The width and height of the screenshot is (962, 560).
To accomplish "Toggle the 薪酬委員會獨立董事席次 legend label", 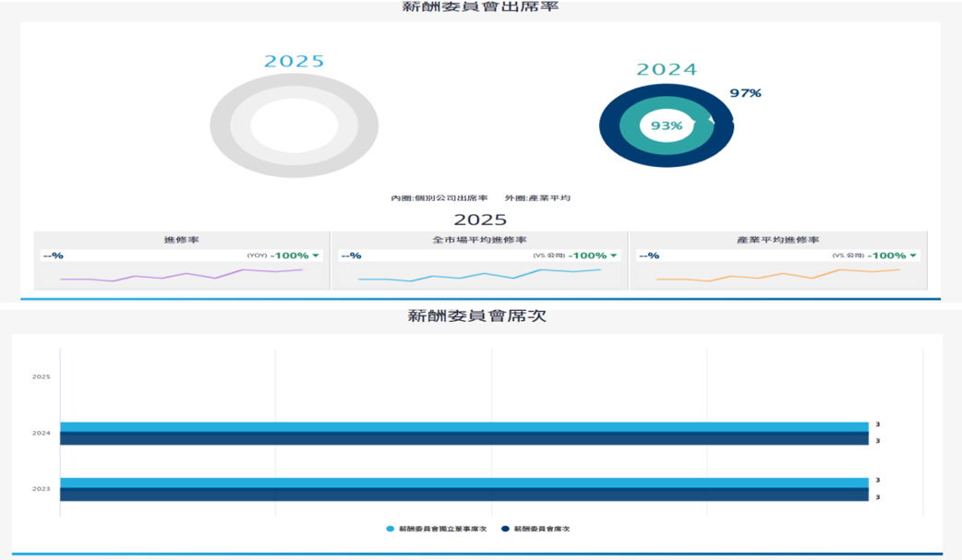I will [443, 529].
